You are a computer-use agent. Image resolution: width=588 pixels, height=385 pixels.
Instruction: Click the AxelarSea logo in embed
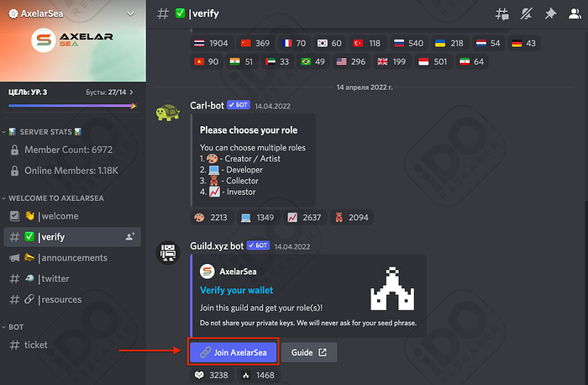[x=207, y=272]
